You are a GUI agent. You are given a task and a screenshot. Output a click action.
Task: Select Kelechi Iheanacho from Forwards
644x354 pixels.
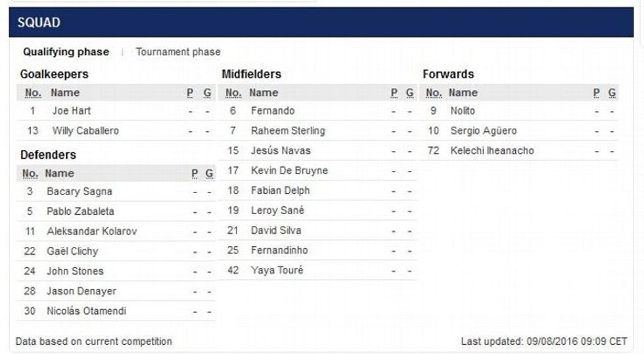[x=492, y=150]
